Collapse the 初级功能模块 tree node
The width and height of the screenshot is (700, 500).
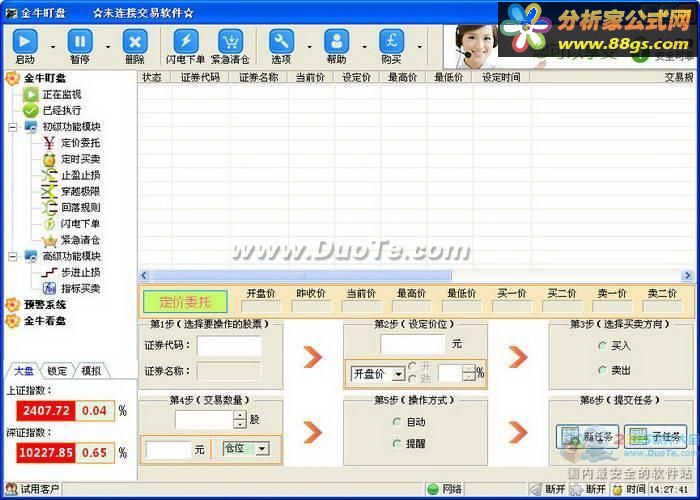[x=13, y=127]
